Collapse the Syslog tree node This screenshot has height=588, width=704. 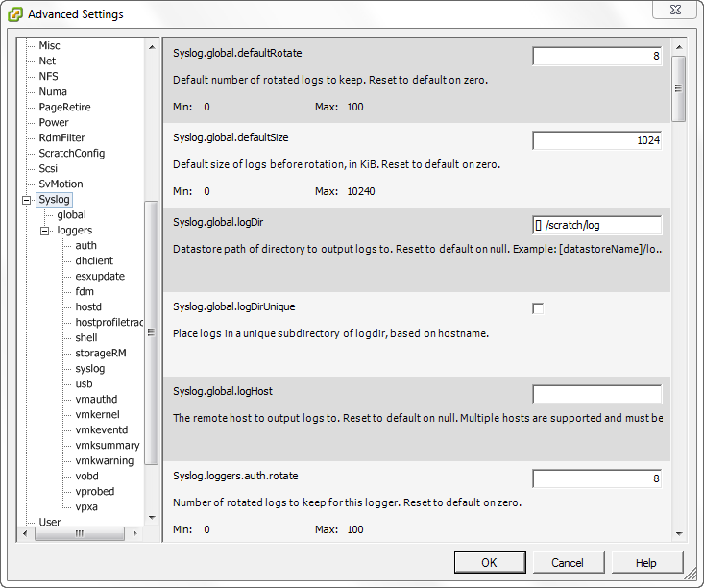(x=27, y=200)
